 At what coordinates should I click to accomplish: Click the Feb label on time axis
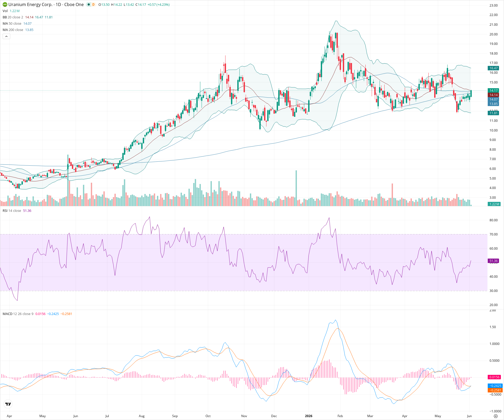point(340,416)
